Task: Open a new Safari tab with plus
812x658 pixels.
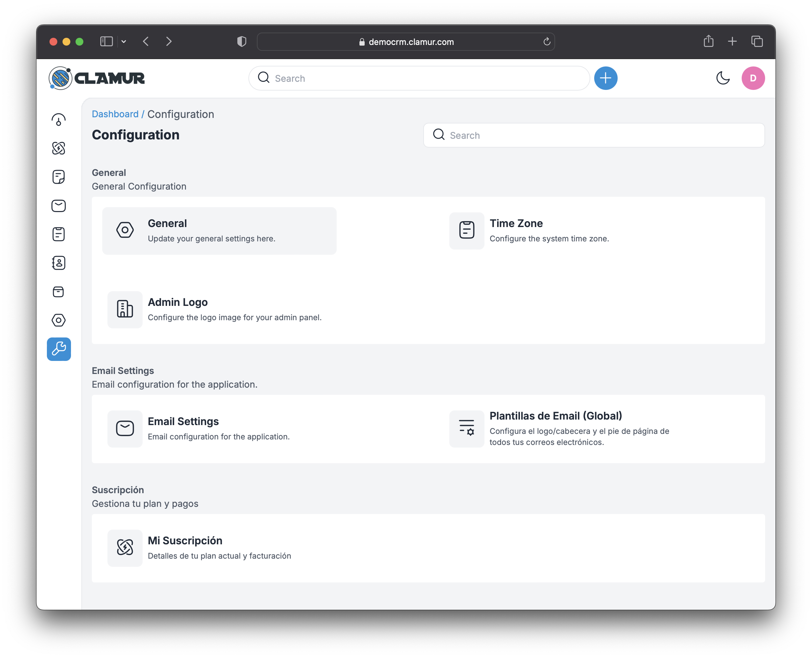Action: click(x=732, y=41)
